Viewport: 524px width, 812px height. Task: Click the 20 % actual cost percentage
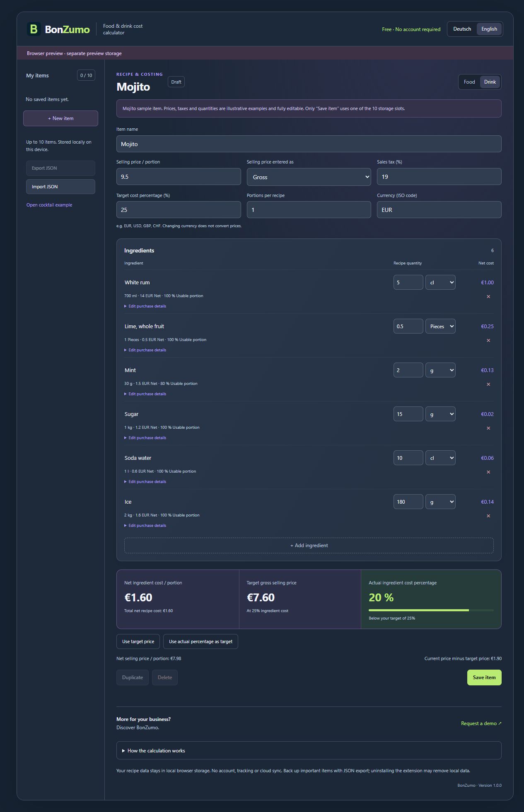click(x=381, y=598)
